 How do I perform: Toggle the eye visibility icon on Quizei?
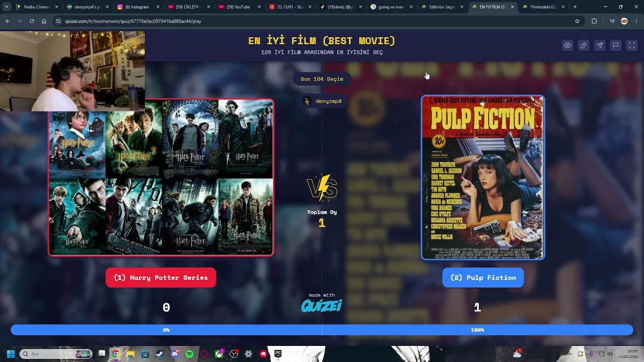568,45
